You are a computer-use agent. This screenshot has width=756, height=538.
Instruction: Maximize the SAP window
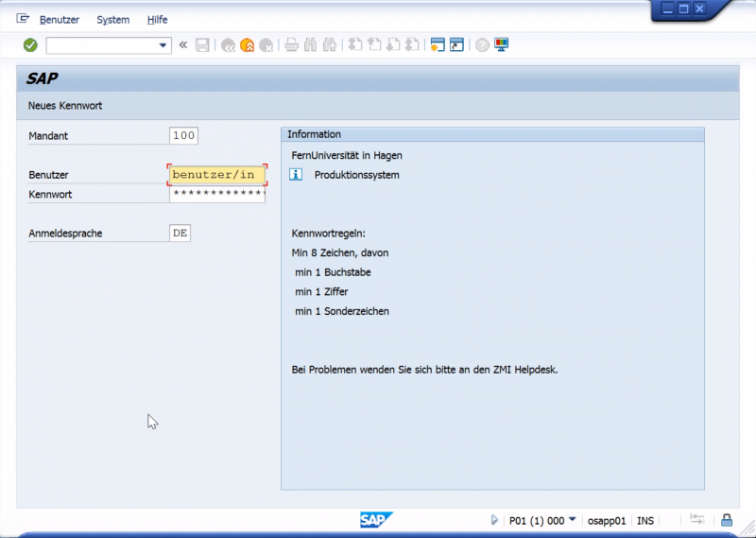[x=683, y=9]
